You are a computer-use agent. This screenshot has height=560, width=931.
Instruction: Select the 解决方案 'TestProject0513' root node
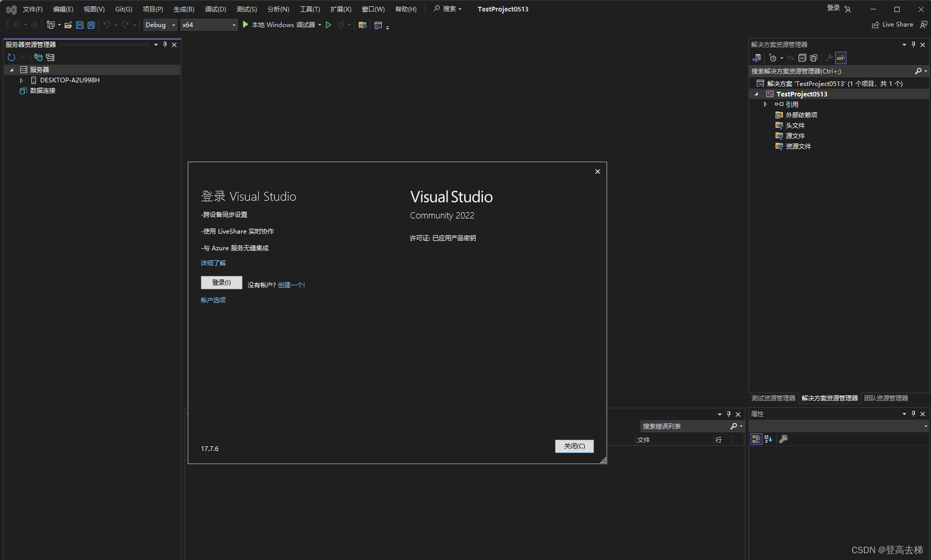[x=835, y=84]
